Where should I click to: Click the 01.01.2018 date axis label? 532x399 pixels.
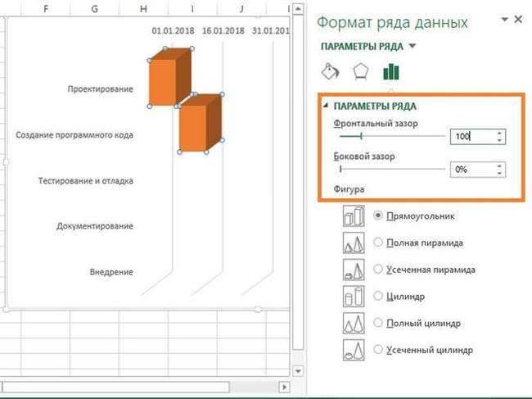(173, 31)
